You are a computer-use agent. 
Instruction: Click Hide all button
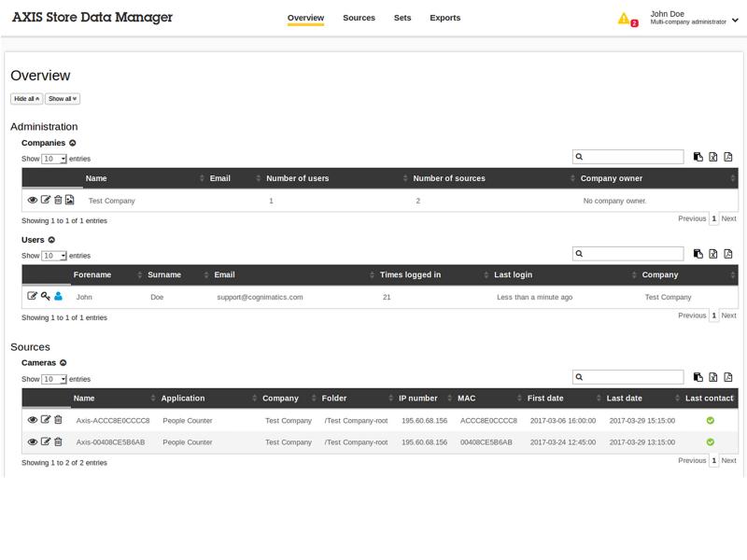tap(27, 99)
